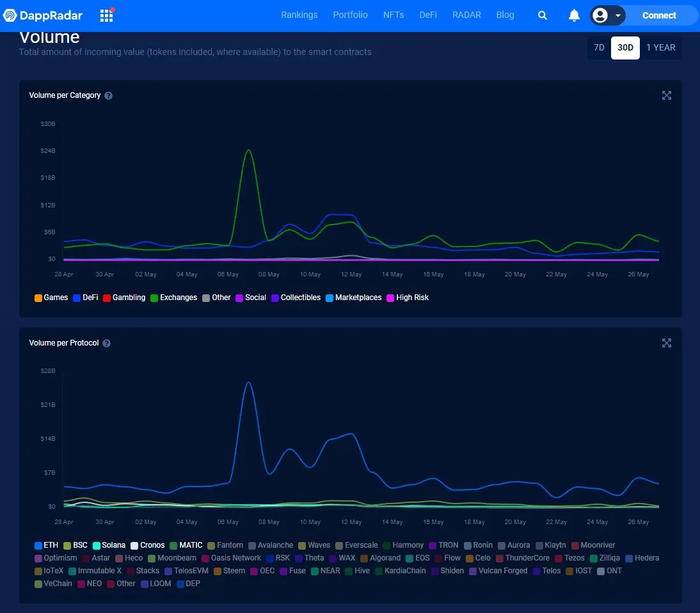700x613 pixels.
Task: Toggle the Exchanges legend entry
Action: pos(173,298)
